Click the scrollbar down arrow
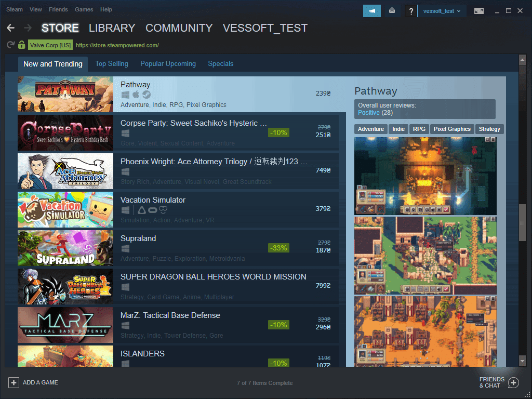This screenshot has width=532, height=399. (522, 361)
